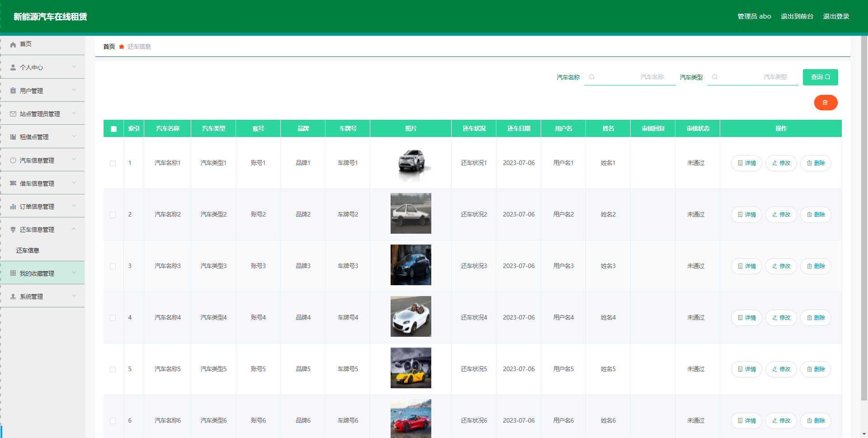Viewport: 868px width, 438px height.
Task: Click the grid icon for 我的收藏管理
Action: (13, 273)
